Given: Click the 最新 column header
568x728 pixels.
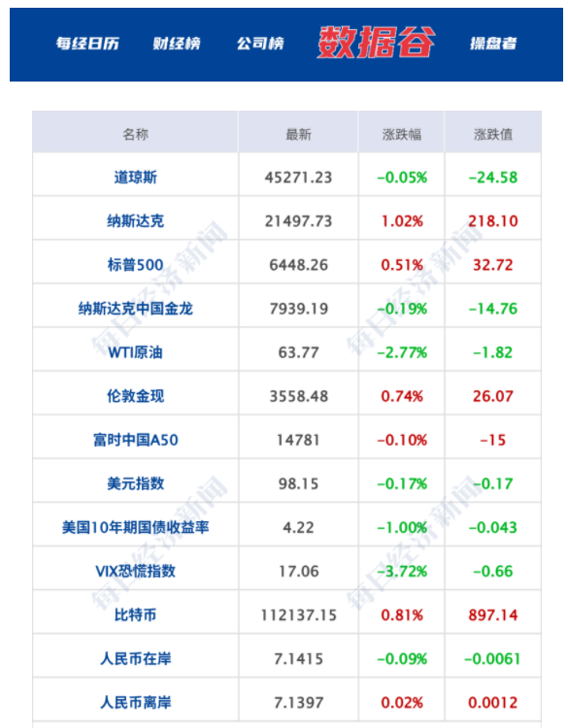Looking at the screenshot, I should tap(299, 135).
